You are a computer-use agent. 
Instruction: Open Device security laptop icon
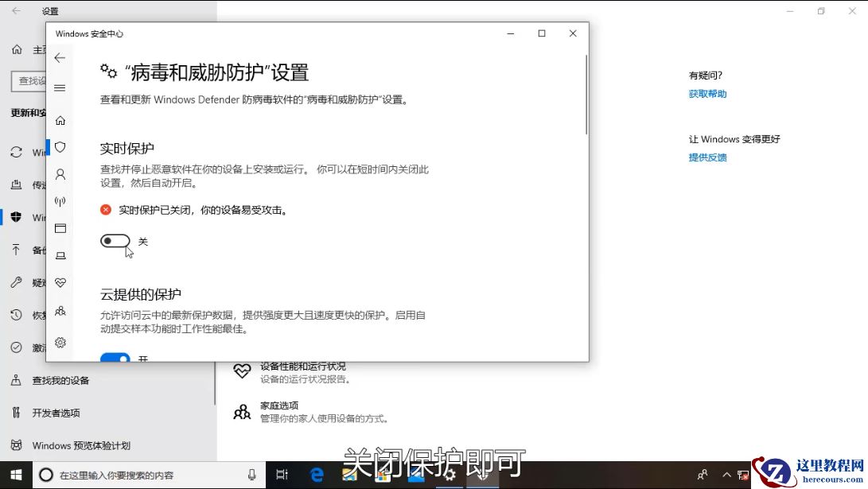tap(60, 256)
